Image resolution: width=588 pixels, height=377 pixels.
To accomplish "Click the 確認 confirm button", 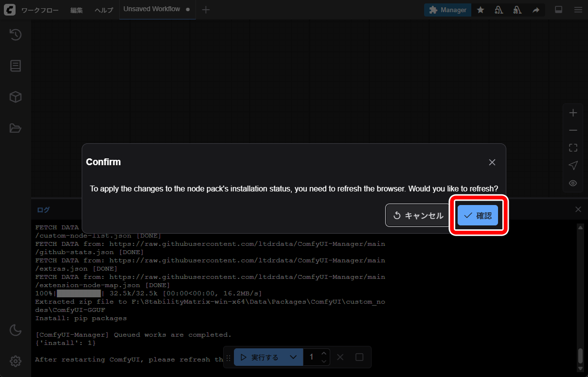I will pyautogui.click(x=478, y=215).
